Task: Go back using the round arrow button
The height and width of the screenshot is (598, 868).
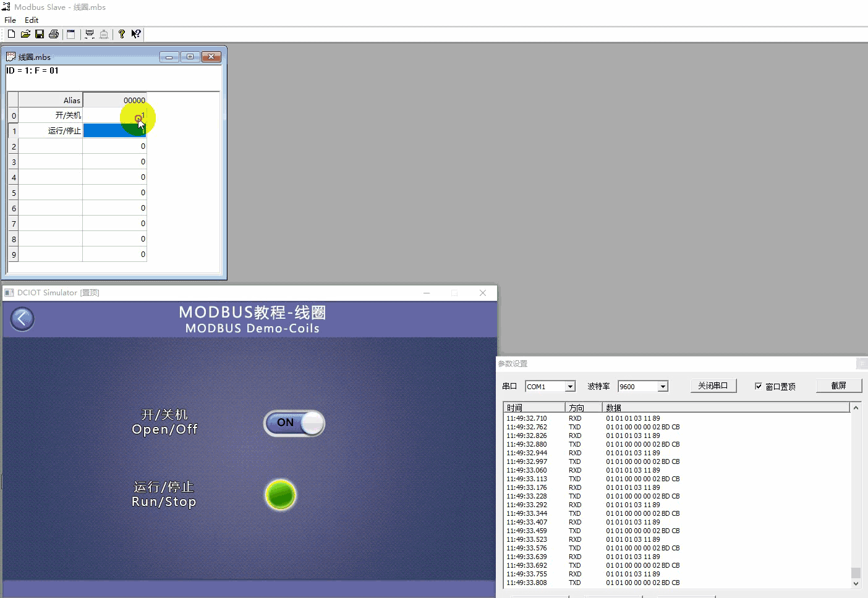Action: 22,319
